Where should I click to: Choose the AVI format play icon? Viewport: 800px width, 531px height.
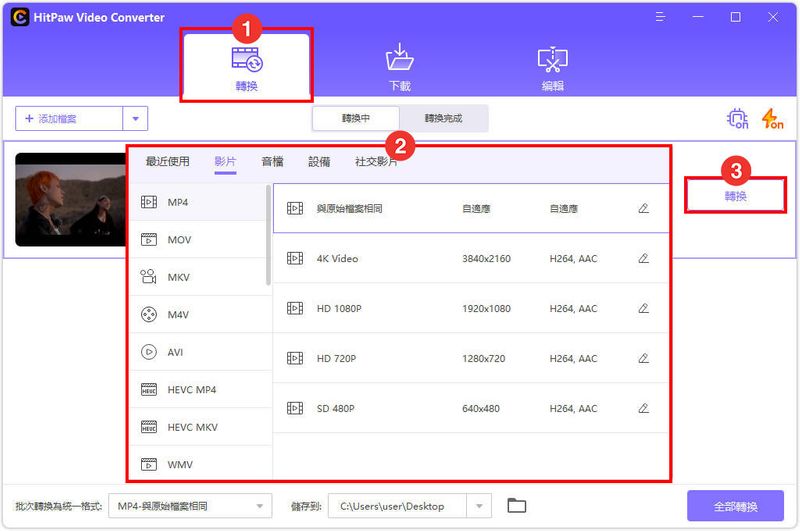coord(148,352)
